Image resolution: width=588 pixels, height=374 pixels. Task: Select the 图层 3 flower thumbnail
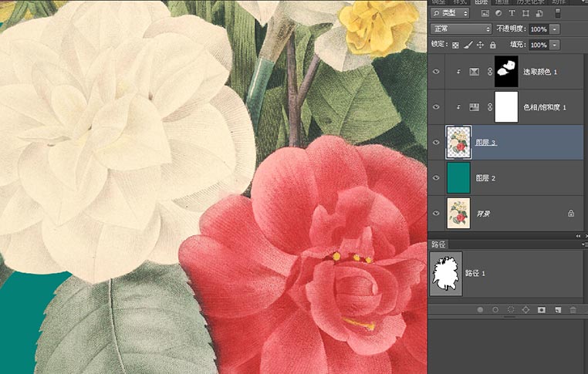[x=458, y=143]
